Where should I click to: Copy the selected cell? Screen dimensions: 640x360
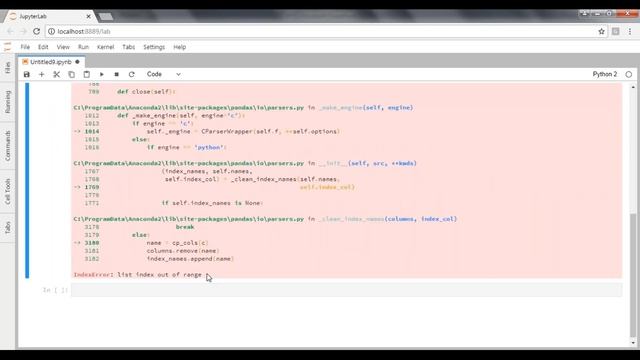[71, 74]
